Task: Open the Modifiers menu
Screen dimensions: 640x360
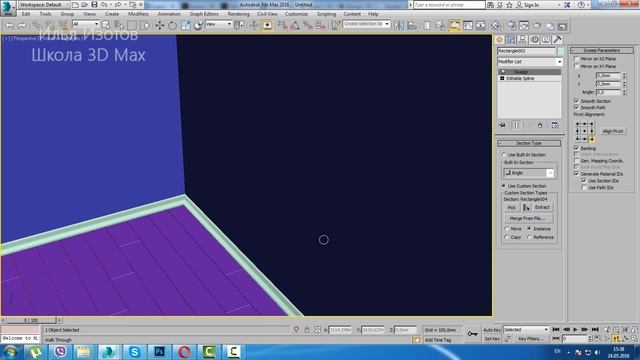Action: pyautogui.click(x=138, y=14)
